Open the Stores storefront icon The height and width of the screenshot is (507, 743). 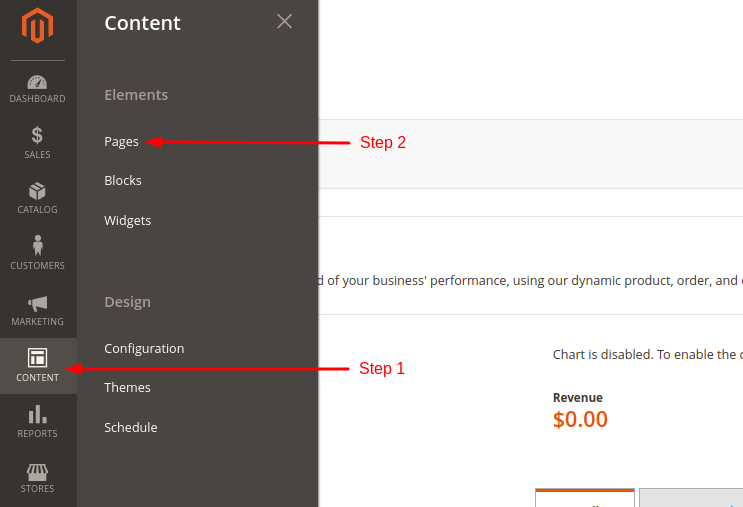[x=37, y=471]
